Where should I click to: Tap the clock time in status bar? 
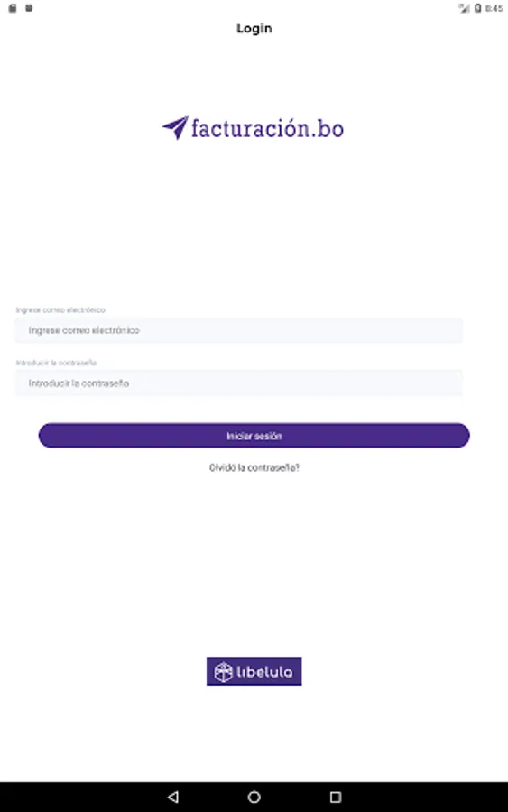click(x=494, y=8)
